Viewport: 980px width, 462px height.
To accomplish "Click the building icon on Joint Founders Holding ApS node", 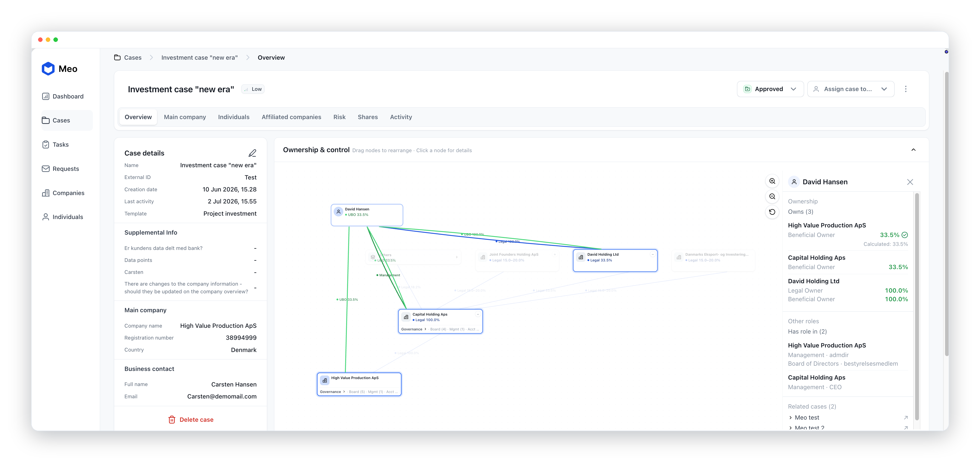I will pos(483,257).
